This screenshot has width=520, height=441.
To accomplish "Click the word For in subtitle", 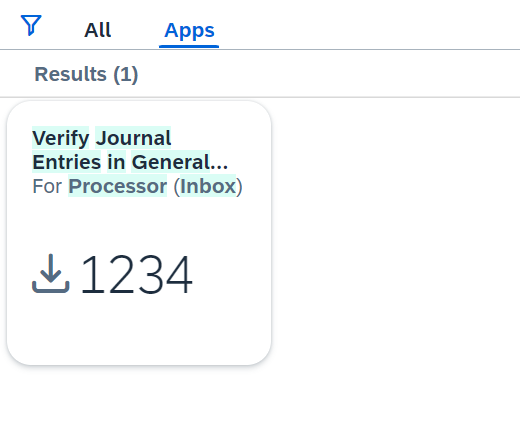I will click(47, 186).
